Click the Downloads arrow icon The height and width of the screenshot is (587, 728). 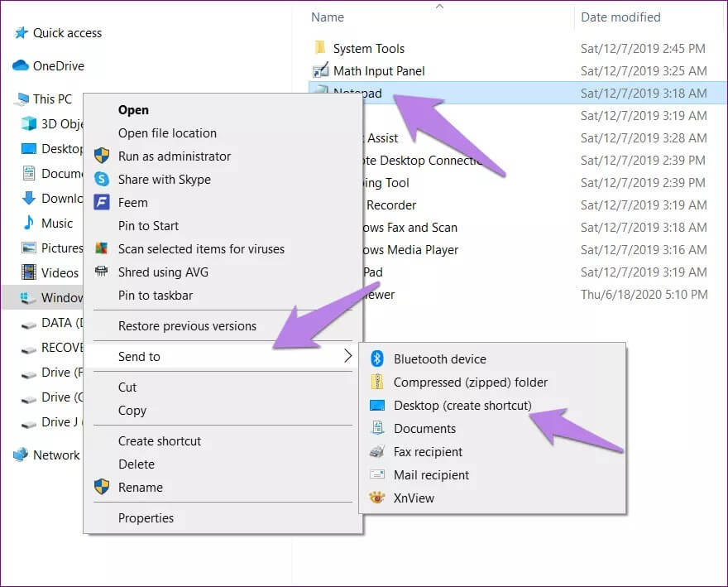click(x=29, y=198)
